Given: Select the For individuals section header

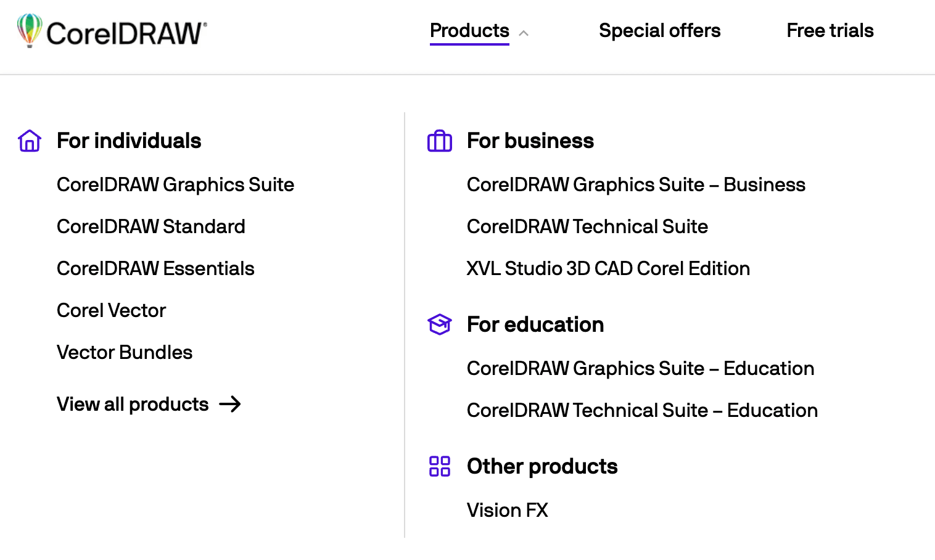Looking at the screenshot, I should (x=129, y=141).
